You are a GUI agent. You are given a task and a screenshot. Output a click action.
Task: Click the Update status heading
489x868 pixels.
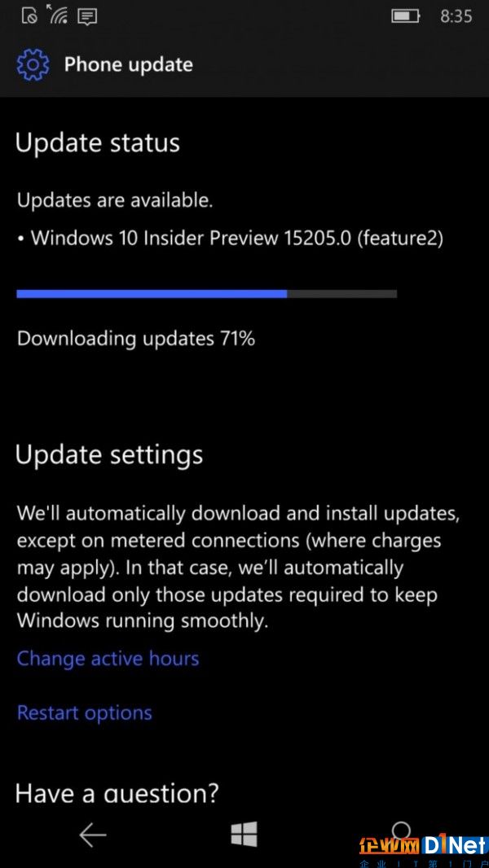click(x=98, y=142)
